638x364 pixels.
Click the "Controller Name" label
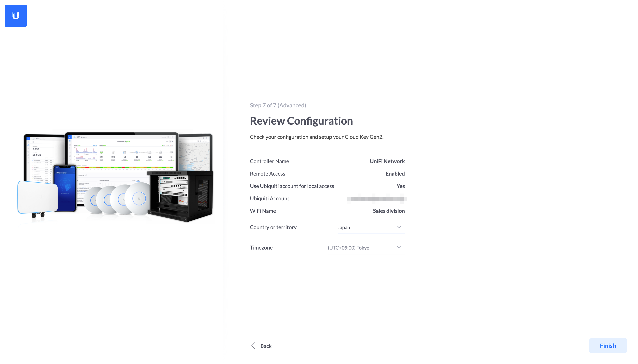pos(269,161)
